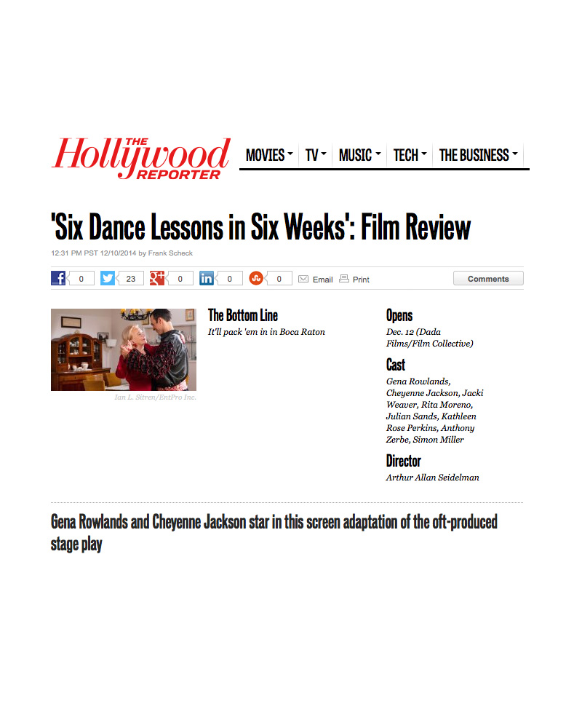Open the Tech navigation menu
This screenshot has width=582, height=728.
[x=410, y=155]
